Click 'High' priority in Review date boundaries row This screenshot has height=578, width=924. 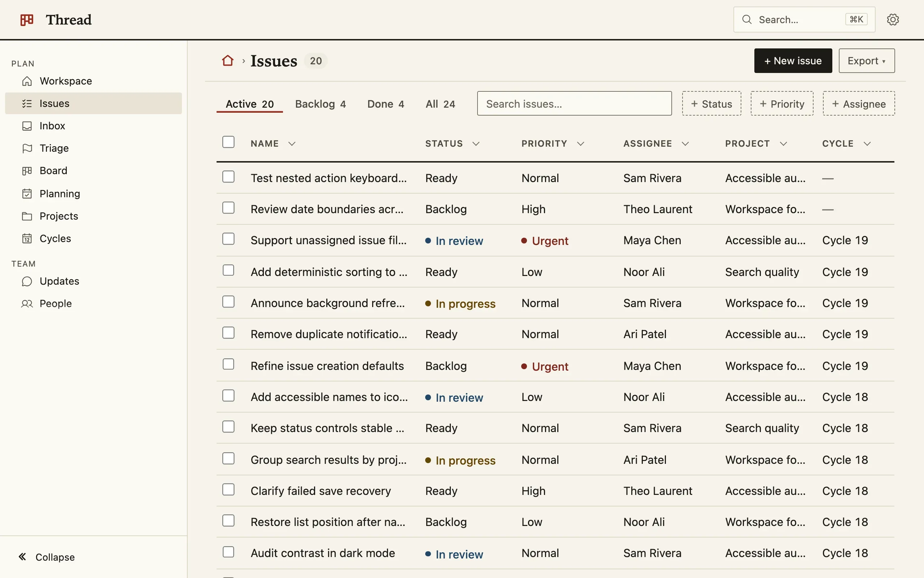click(x=533, y=209)
